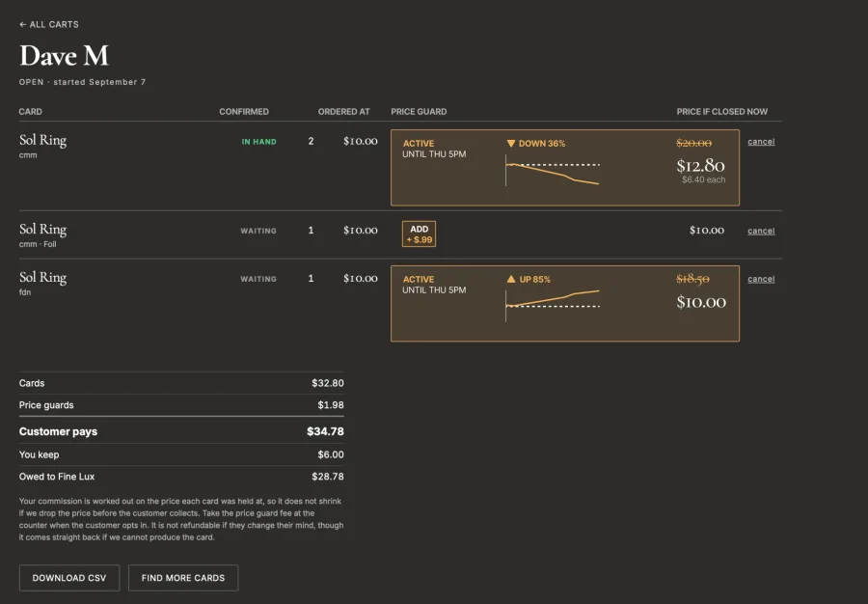The height and width of the screenshot is (604, 868).
Task: Click the commission explanation paragraph
Action: click(x=181, y=519)
